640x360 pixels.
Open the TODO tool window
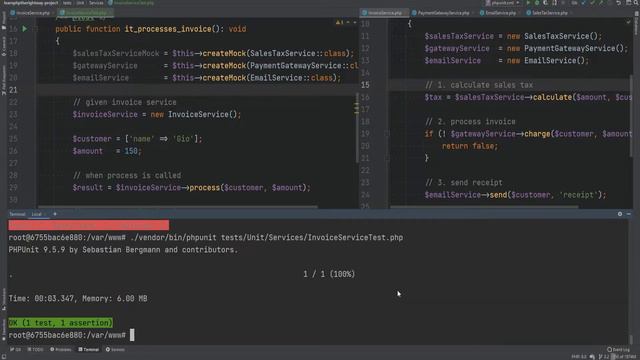[36, 349]
